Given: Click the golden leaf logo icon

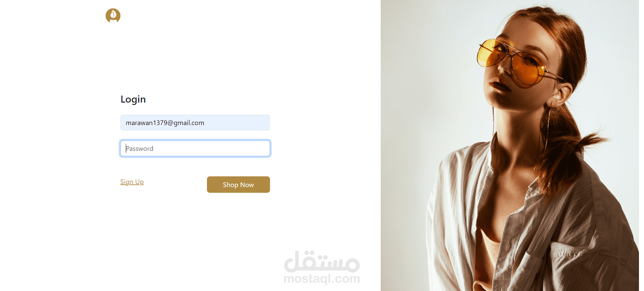Looking at the screenshot, I should point(113,15).
